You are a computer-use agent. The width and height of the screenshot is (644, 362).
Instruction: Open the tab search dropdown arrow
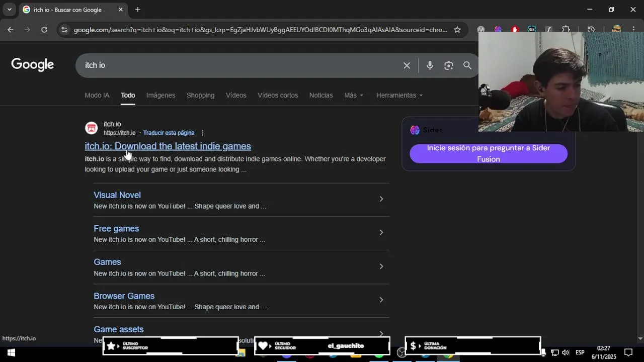coord(9,10)
